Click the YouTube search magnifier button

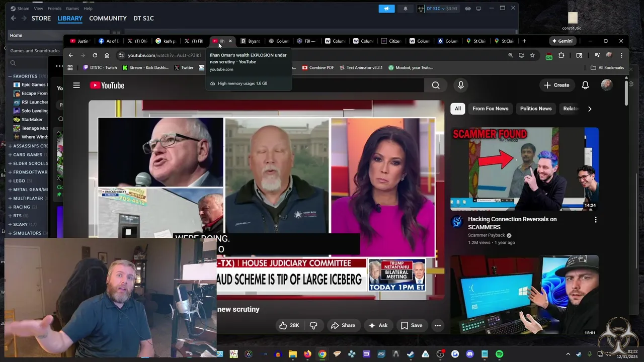pos(436,85)
